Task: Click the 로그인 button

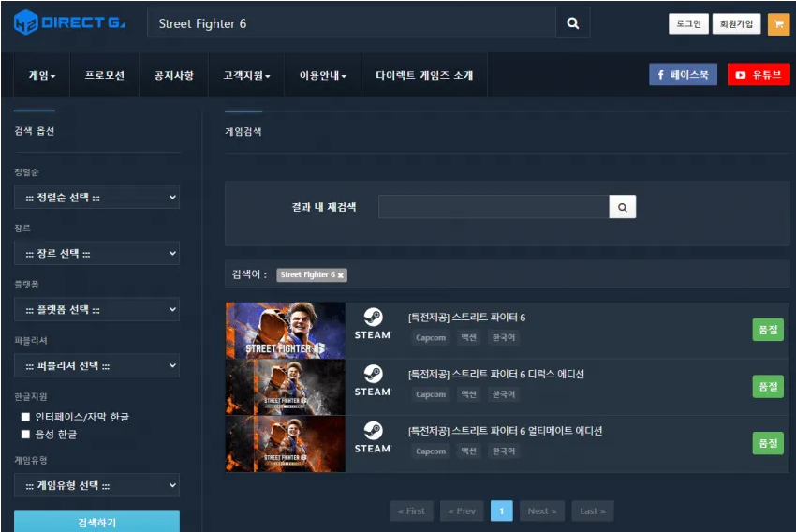Action: [688, 23]
